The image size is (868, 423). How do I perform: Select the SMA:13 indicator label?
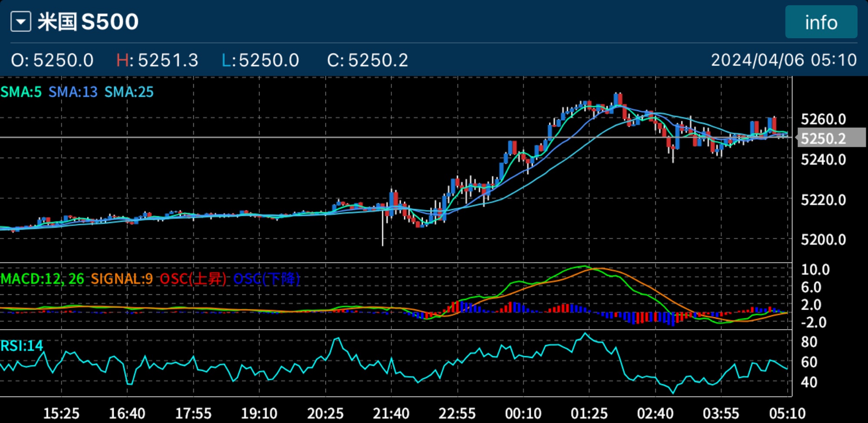point(73,92)
